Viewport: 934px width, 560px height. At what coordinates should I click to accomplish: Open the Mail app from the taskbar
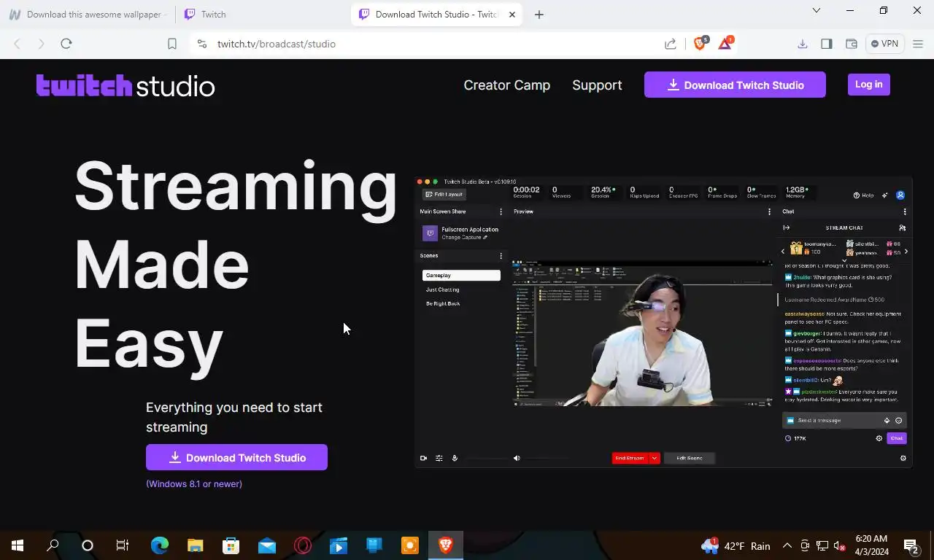(x=267, y=545)
